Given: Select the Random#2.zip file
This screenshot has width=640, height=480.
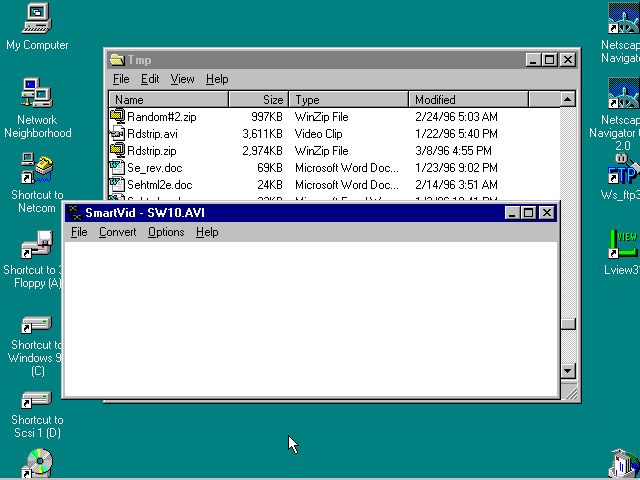Looking at the screenshot, I should click(x=161, y=117).
